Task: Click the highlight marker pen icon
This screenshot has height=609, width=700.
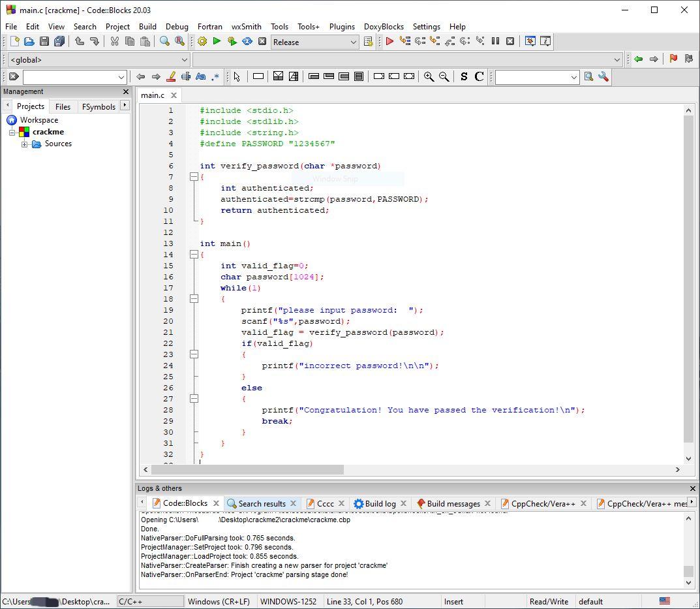Action: (x=171, y=76)
